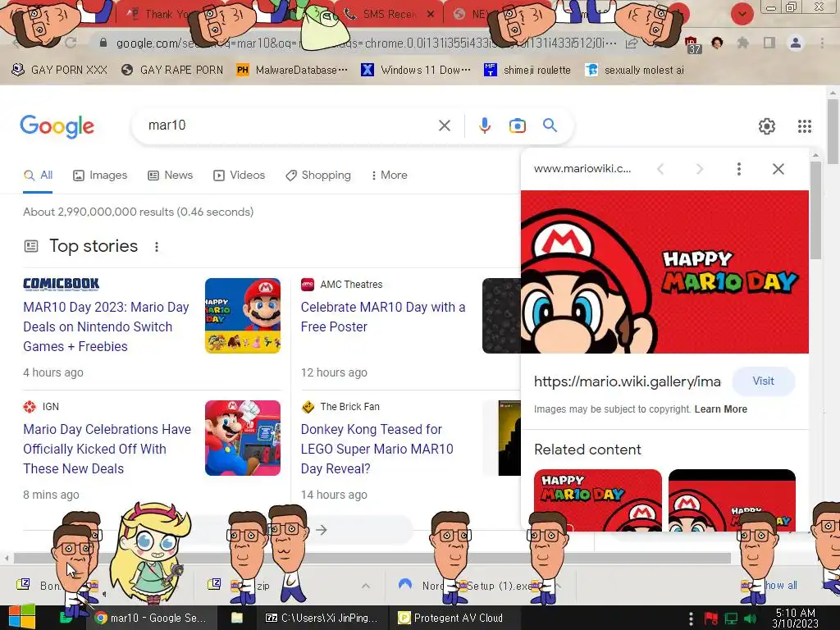Open IGN story Mario thumbnail

[x=243, y=438]
